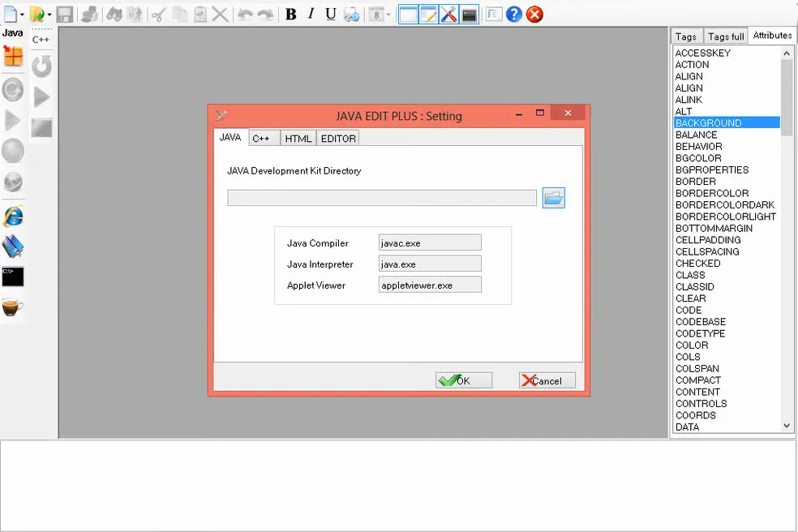The image size is (798, 532).
Task: Save the document using the save icon
Action: 63,14
